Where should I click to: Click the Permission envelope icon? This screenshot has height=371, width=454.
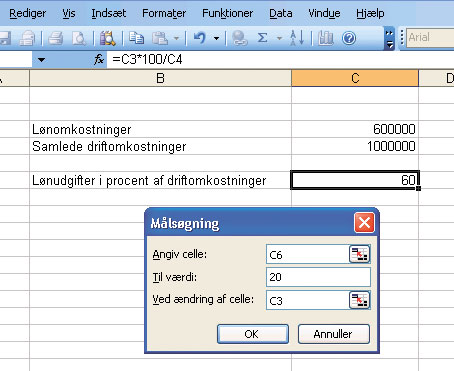pyautogui.click(x=27, y=38)
